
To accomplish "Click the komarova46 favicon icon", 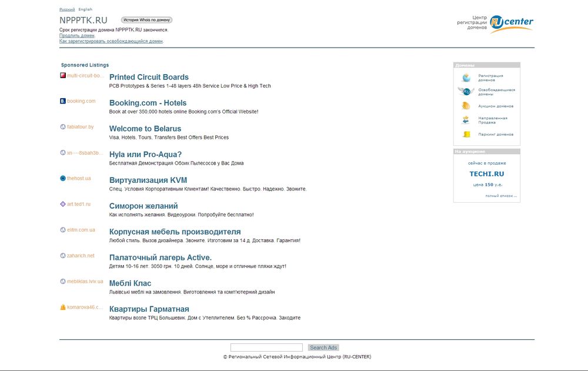I will click(x=63, y=307).
